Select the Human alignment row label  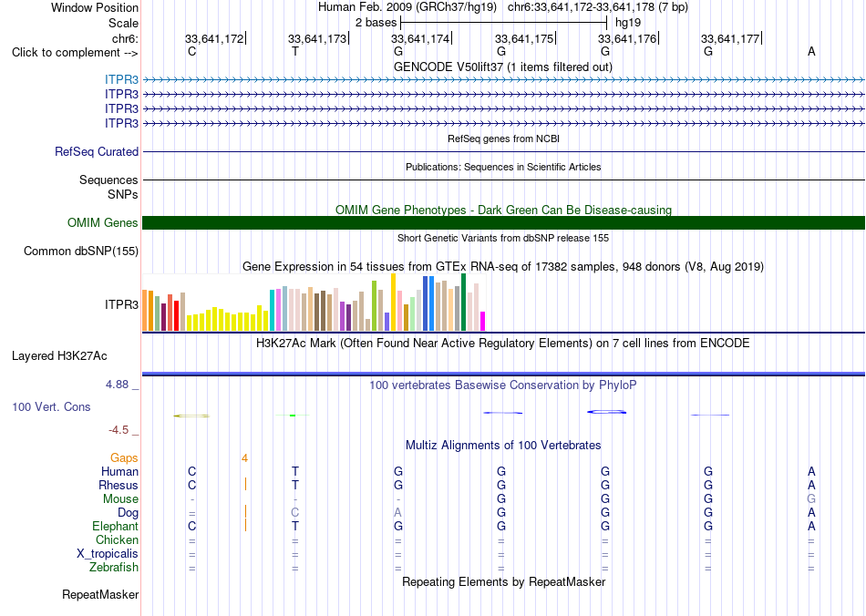pos(119,472)
